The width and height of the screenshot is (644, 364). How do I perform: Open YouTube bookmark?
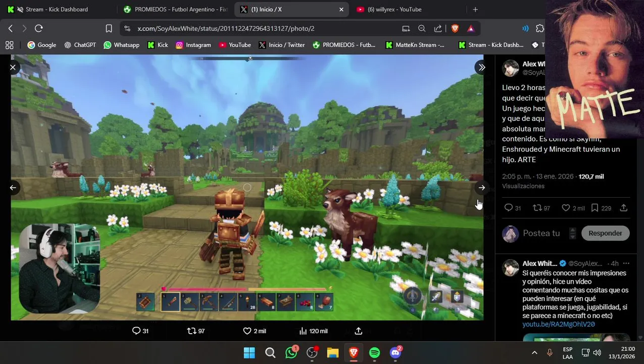pyautogui.click(x=235, y=45)
